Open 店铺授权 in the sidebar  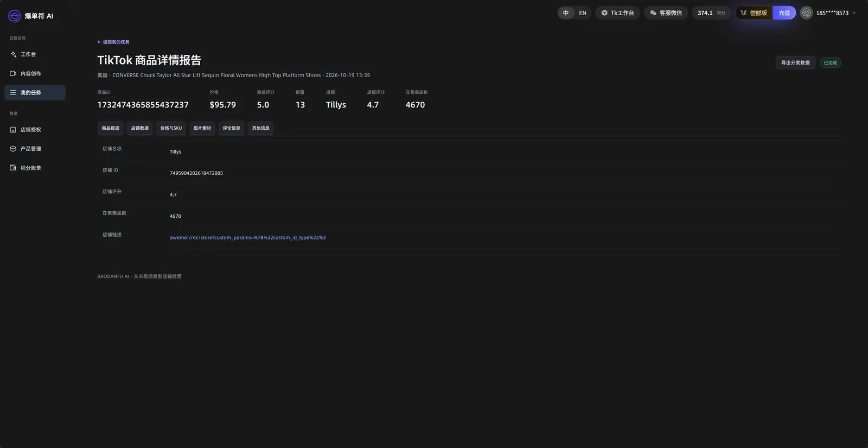[x=35, y=130]
